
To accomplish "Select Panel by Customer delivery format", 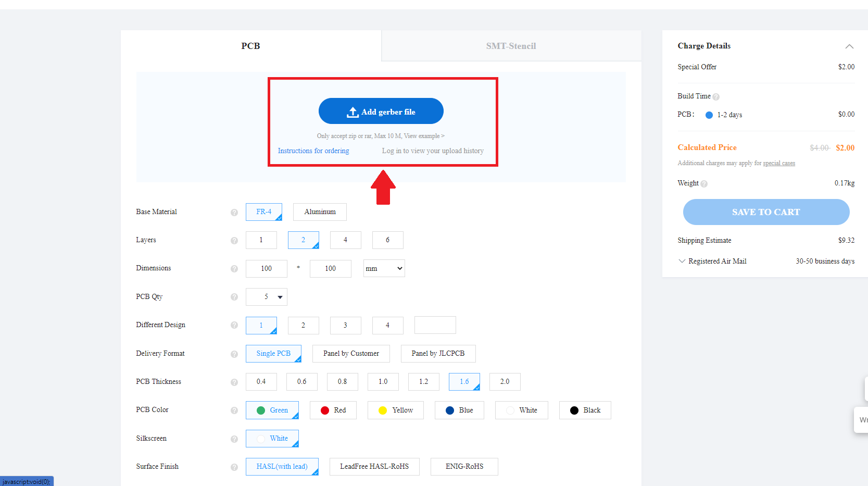I will [351, 354].
